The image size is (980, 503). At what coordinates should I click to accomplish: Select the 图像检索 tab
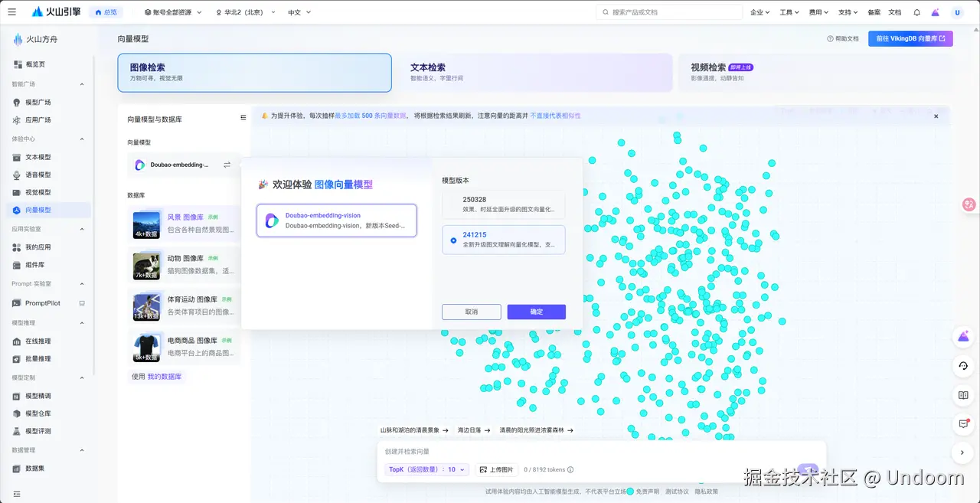click(x=254, y=73)
